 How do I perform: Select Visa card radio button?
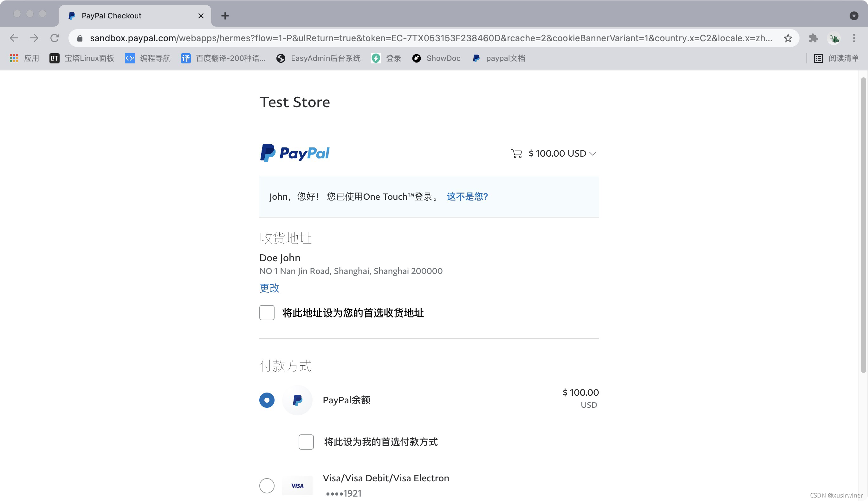(x=267, y=485)
